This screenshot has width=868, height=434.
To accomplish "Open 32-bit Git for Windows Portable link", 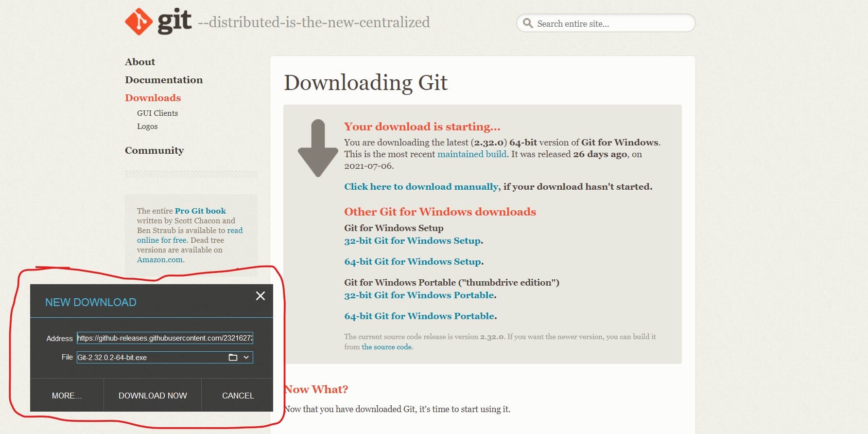I will [419, 295].
